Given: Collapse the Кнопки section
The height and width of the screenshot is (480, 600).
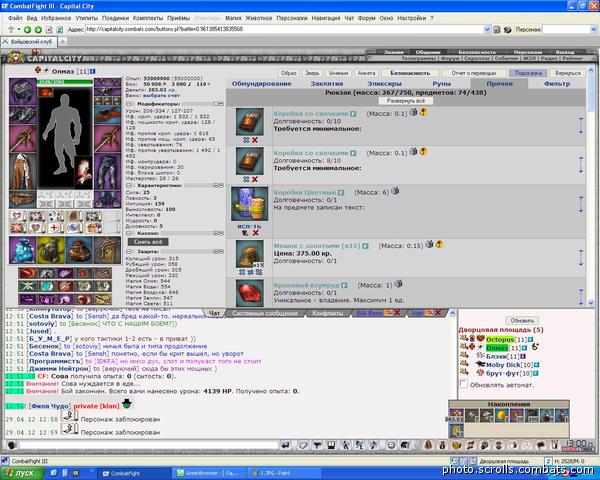Looking at the screenshot, I should (129, 233).
